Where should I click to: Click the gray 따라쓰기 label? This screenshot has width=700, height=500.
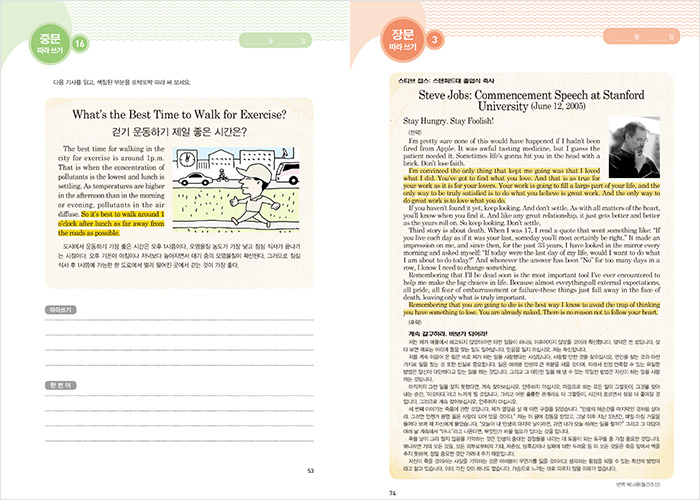coord(61,310)
